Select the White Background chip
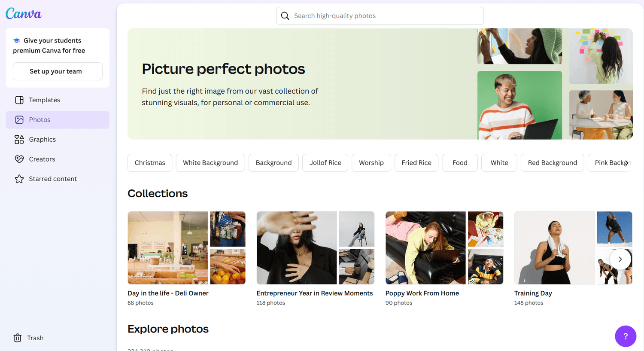This screenshot has width=644, height=351. (x=210, y=163)
